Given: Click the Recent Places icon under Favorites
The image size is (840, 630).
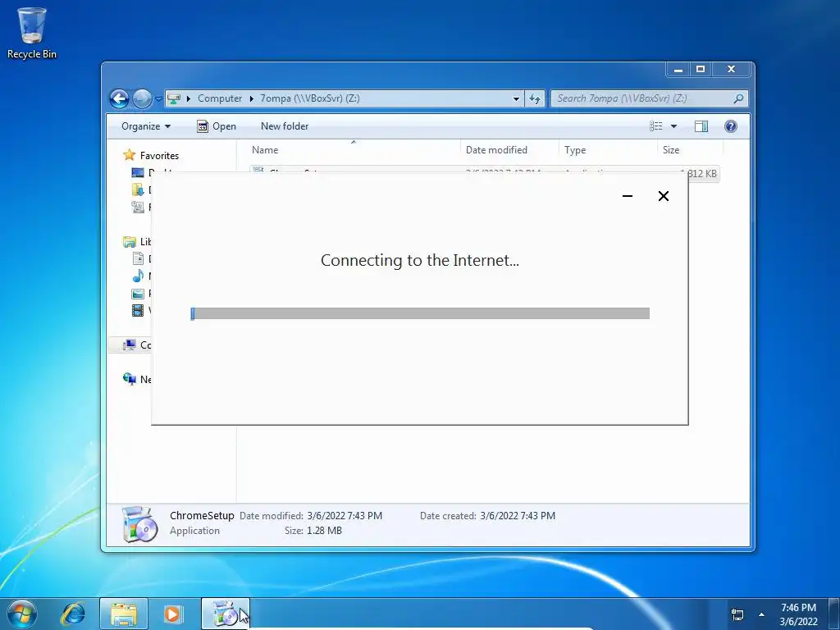Looking at the screenshot, I should click(x=138, y=207).
